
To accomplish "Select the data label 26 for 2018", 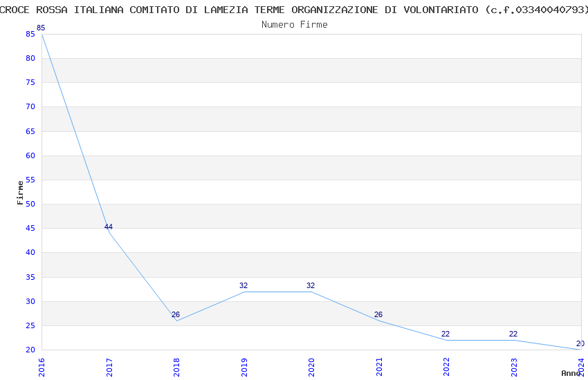I will pos(176,314).
